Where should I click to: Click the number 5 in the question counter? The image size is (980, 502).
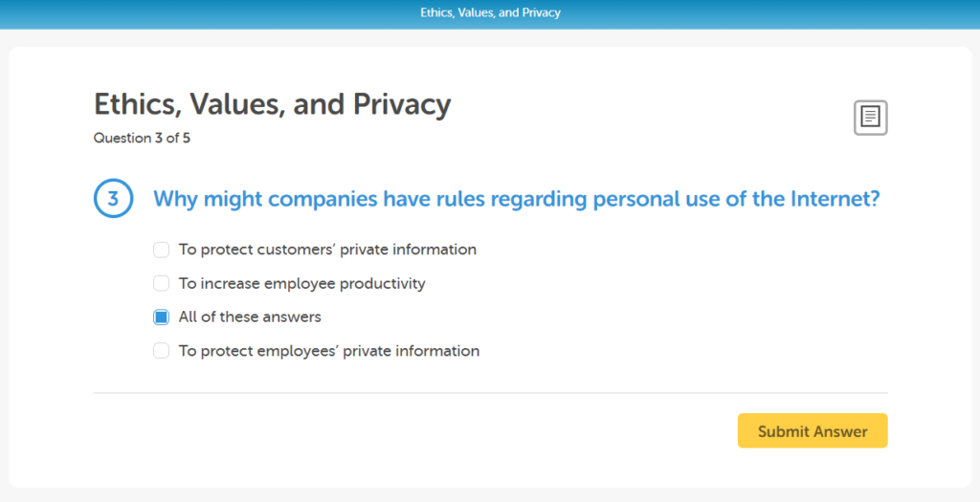click(x=187, y=138)
